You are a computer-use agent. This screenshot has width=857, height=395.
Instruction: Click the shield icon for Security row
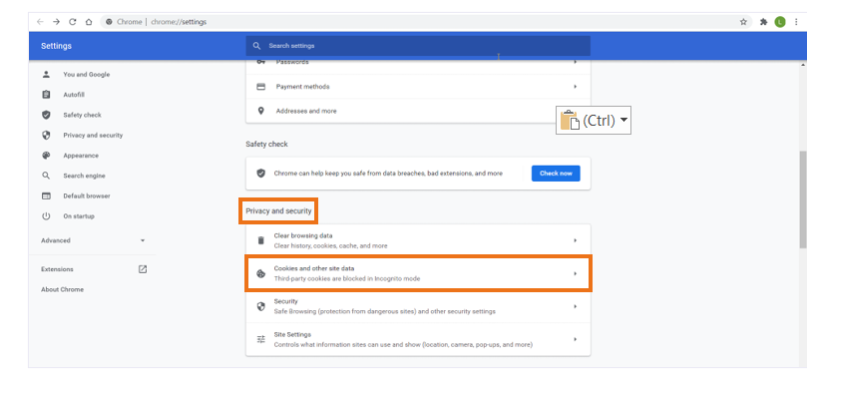pyautogui.click(x=261, y=306)
